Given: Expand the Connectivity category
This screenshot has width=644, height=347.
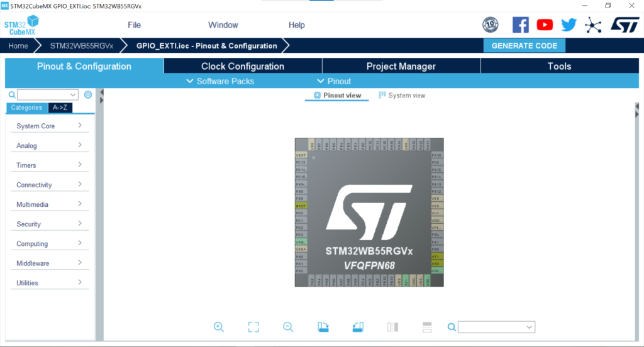Looking at the screenshot, I should click(50, 185).
